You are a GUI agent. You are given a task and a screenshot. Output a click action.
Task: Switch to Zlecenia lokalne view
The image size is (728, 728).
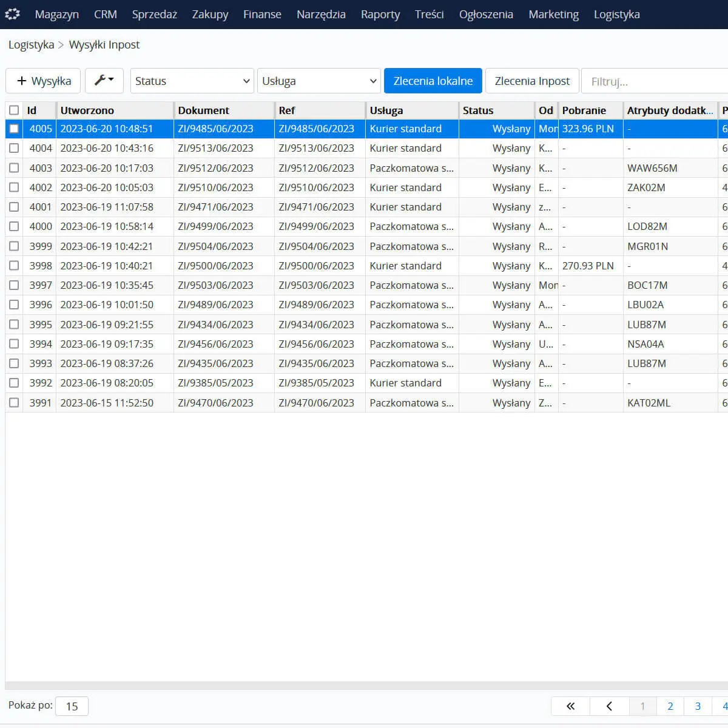click(x=433, y=81)
